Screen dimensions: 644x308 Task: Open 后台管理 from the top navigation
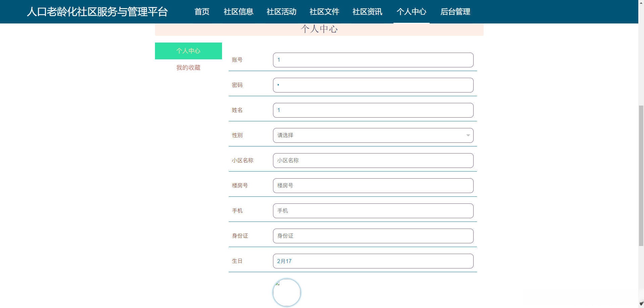tap(455, 12)
